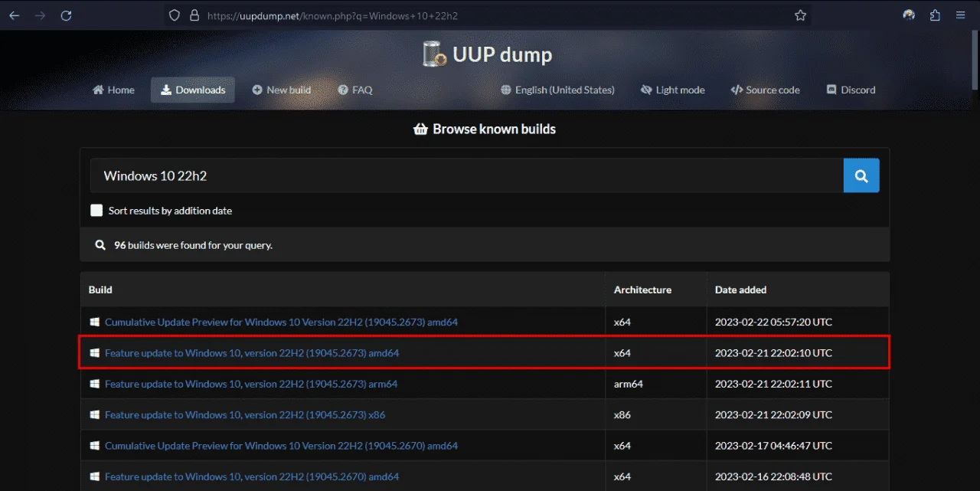Open Cumulative Update Preview 19045.2673 amd64
The image size is (980, 491).
[281, 322]
